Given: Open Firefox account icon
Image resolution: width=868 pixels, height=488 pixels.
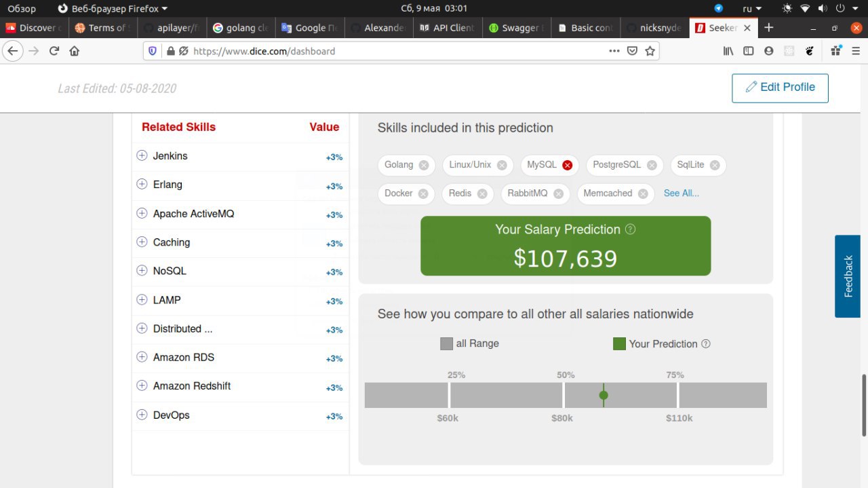Looking at the screenshot, I should 768,51.
